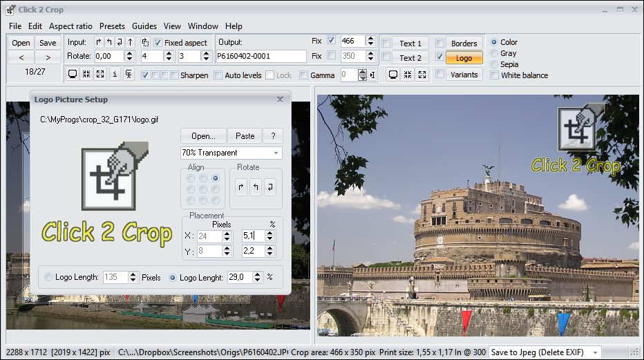Viewport: 644px width, 360px height.
Task: Click the rotate input right icon in toolbar
Action: [x=98, y=43]
